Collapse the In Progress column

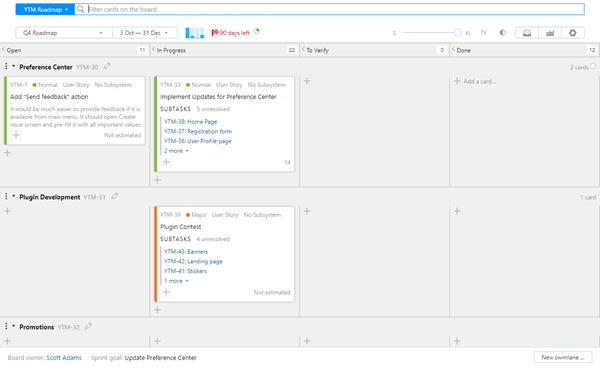click(x=154, y=49)
